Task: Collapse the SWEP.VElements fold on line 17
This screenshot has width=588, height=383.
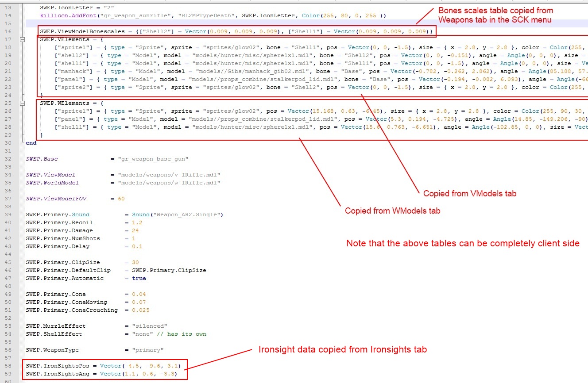Action: pyautogui.click(x=22, y=40)
